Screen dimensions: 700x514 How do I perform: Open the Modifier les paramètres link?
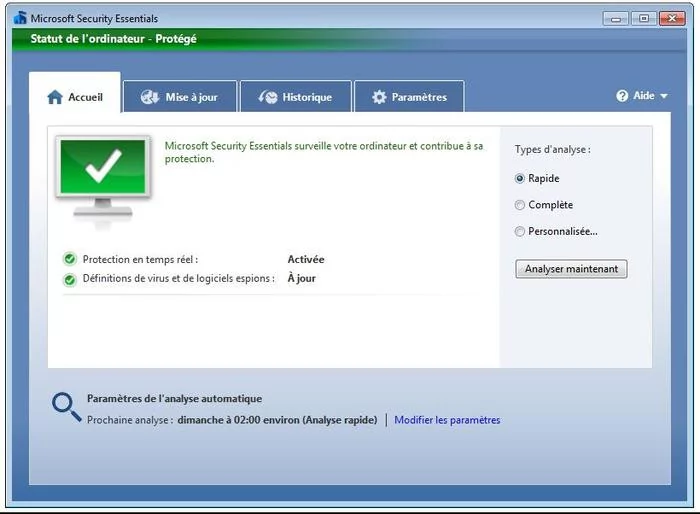[x=447, y=420]
